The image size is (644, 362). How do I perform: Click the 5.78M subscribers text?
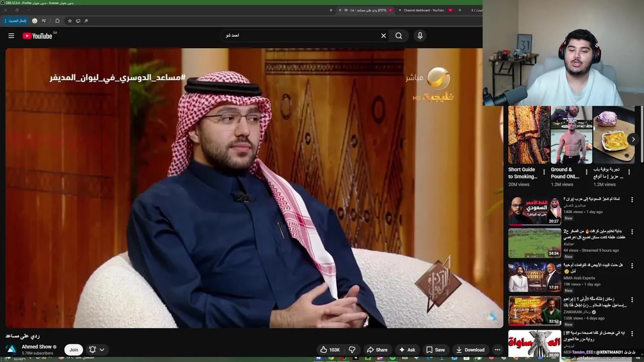pos(37,353)
